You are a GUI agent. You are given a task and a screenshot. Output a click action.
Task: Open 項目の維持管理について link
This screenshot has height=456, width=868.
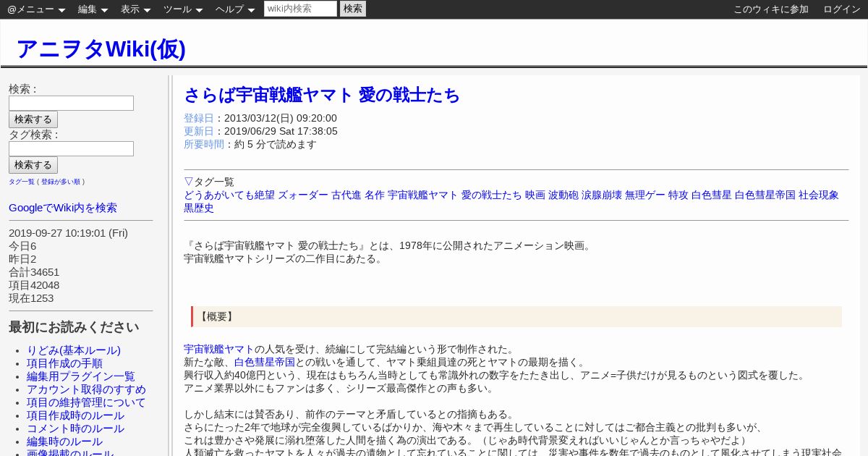click(x=86, y=402)
